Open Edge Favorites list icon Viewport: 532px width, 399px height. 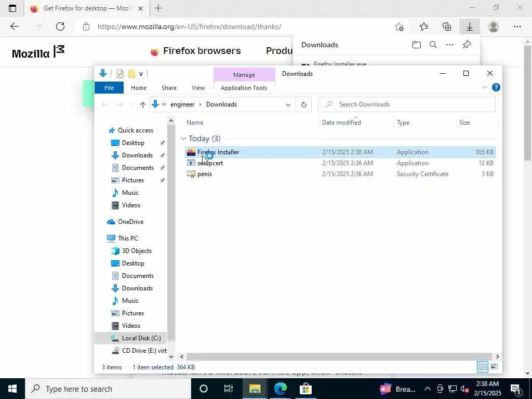(x=424, y=26)
